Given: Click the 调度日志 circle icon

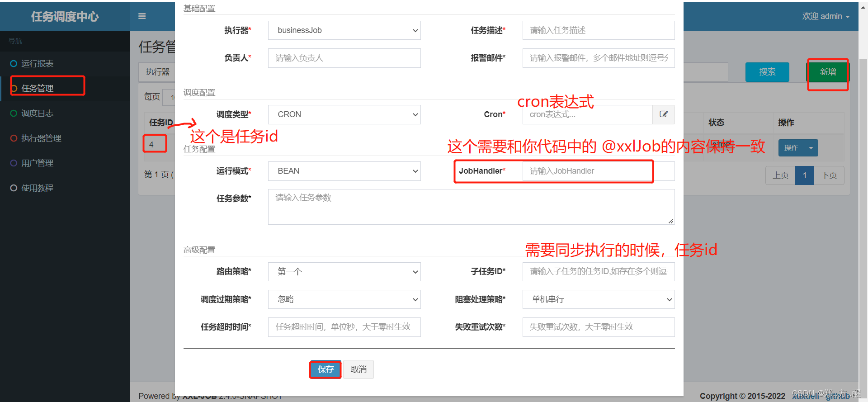Looking at the screenshot, I should (x=14, y=114).
